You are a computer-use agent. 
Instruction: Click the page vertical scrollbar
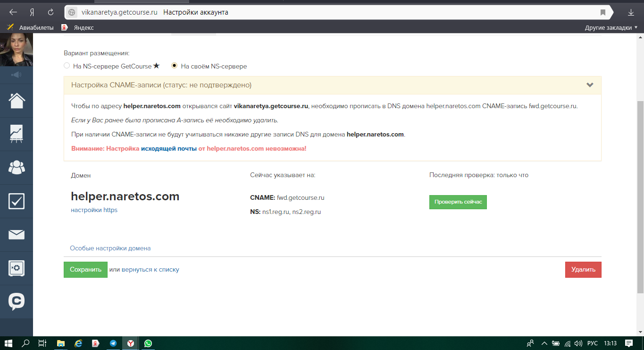[641, 197]
